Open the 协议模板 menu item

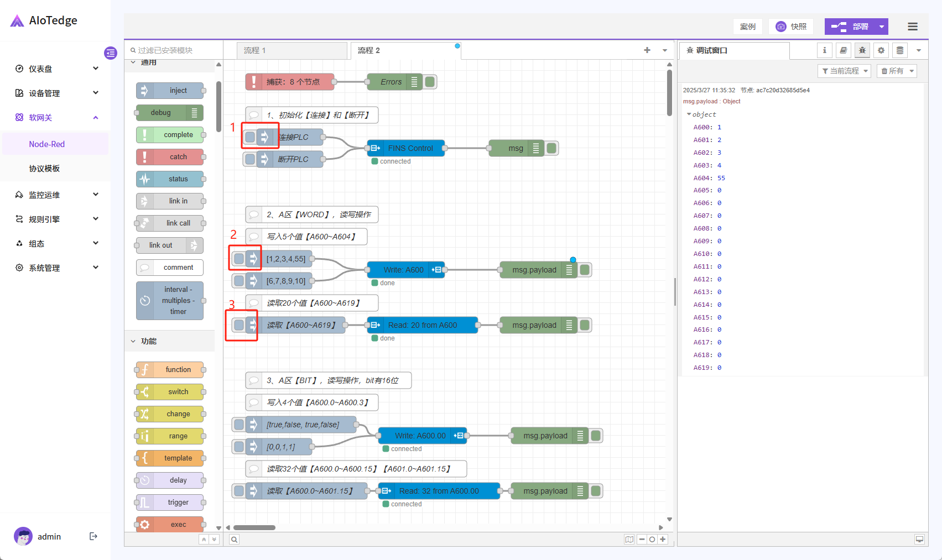point(44,169)
